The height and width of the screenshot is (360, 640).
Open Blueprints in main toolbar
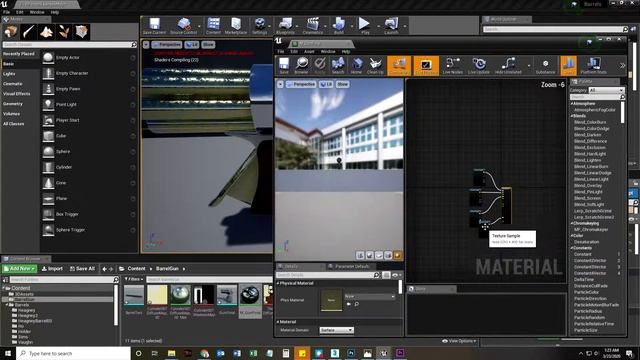(285, 26)
